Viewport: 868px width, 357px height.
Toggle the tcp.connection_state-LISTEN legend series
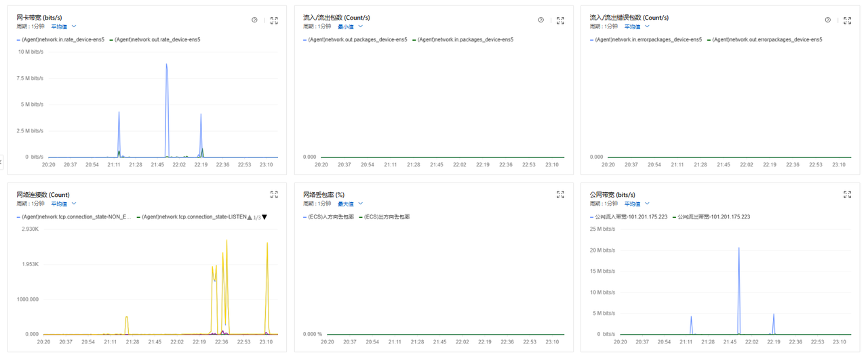coord(191,217)
